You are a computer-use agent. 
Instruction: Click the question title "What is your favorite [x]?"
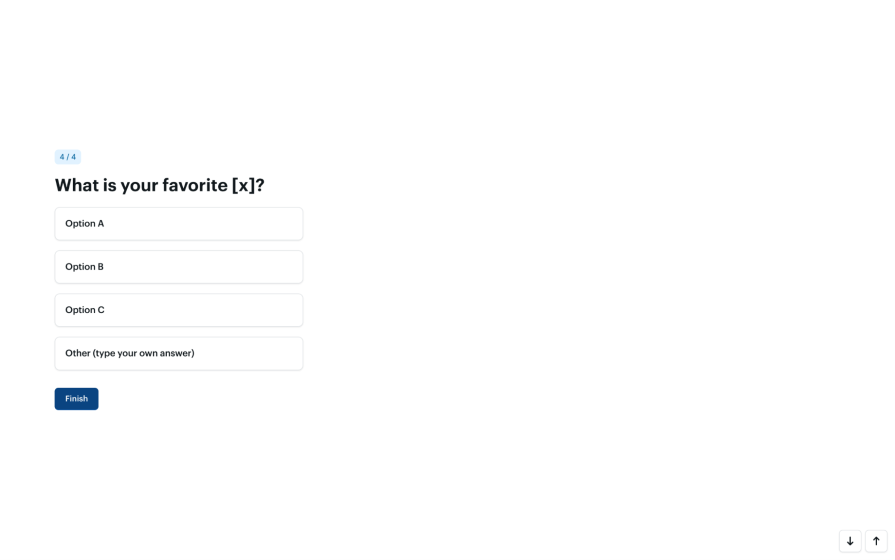coord(160,185)
